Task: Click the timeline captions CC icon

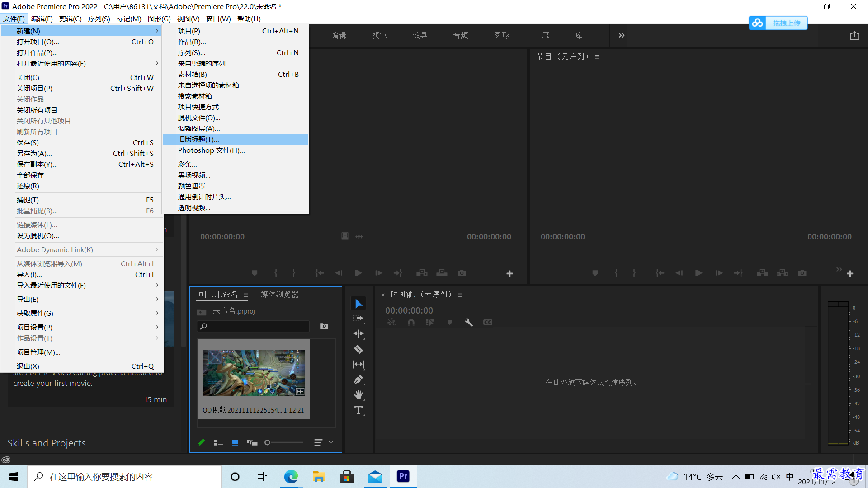Action: click(x=488, y=322)
